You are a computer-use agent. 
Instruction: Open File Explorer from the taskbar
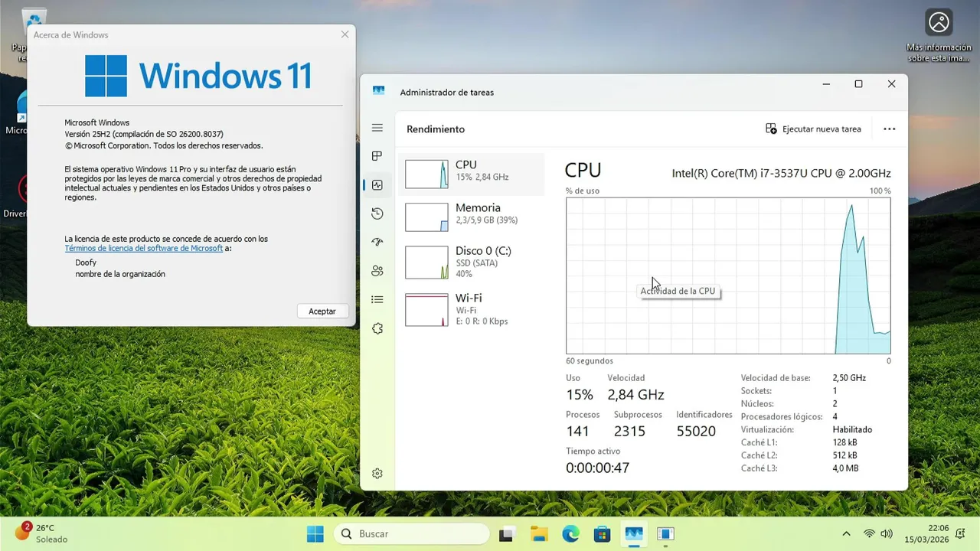coord(539,534)
